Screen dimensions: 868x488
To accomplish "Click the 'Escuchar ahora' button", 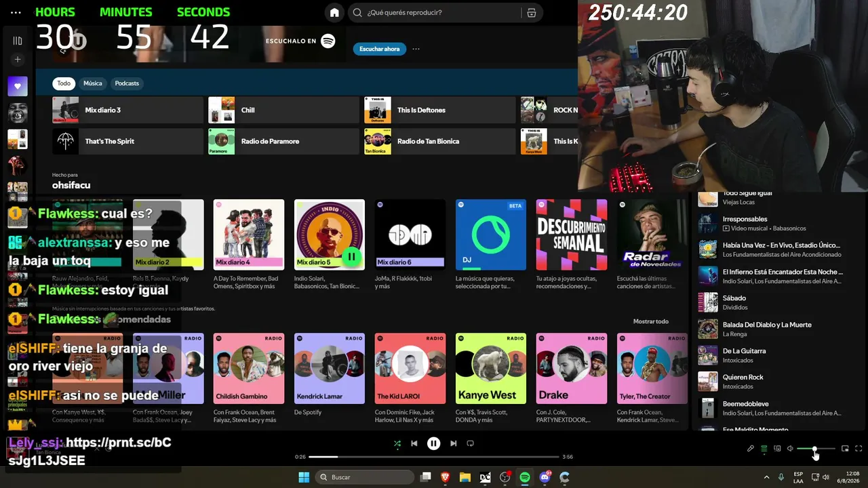I will (x=380, y=49).
